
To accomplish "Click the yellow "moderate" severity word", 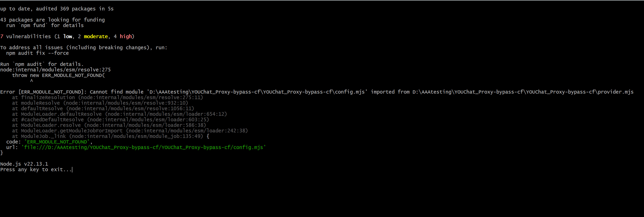I will [x=95, y=36].
